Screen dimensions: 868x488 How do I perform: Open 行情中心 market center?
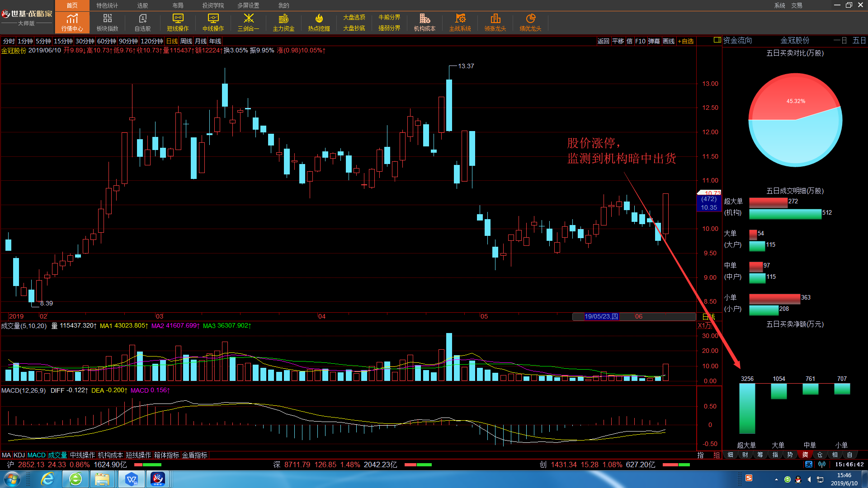click(72, 22)
